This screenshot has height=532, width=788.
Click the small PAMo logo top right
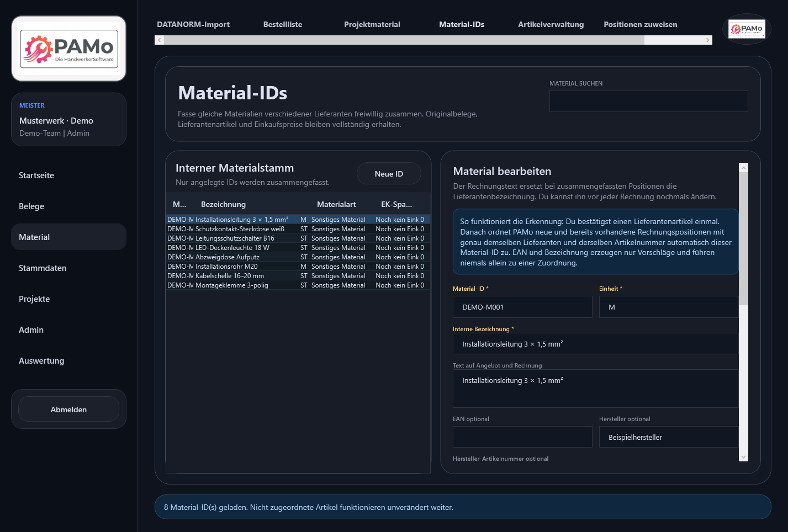point(747,29)
